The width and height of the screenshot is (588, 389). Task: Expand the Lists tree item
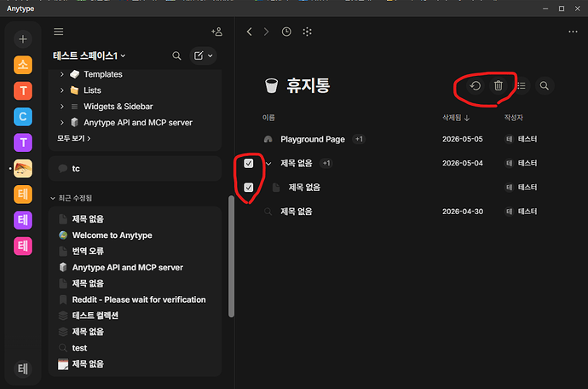click(62, 90)
